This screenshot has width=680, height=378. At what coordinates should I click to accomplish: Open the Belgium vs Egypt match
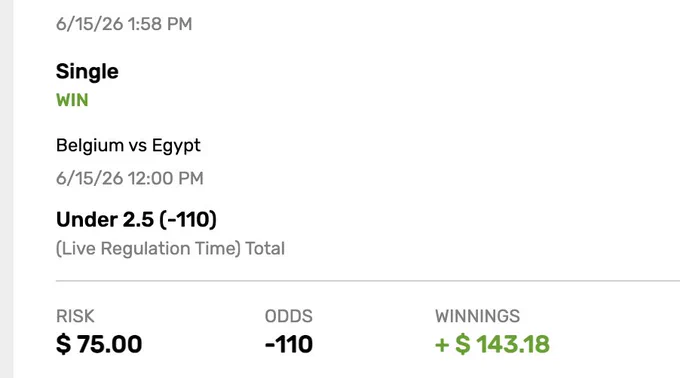[x=128, y=145]
